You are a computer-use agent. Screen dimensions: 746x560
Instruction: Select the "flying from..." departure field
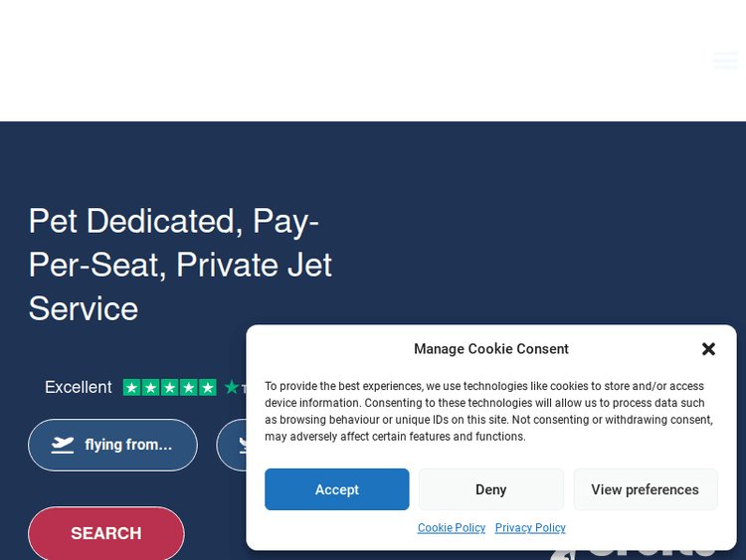click(112, 445)
